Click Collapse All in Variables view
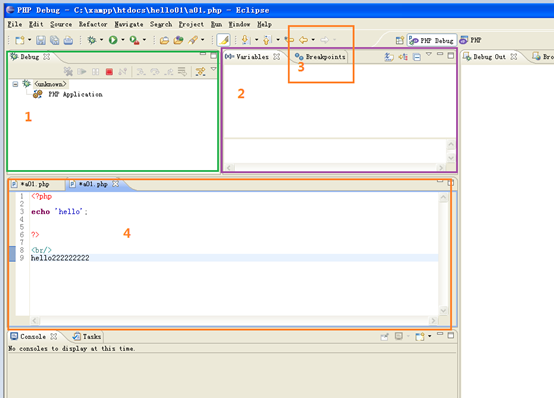The image size is (554, 398). (417, 57)
